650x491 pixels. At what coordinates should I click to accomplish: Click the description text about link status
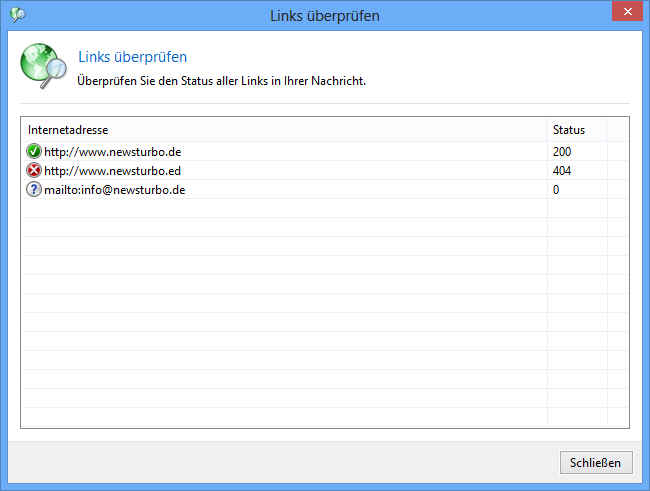(x=221, y=81)
